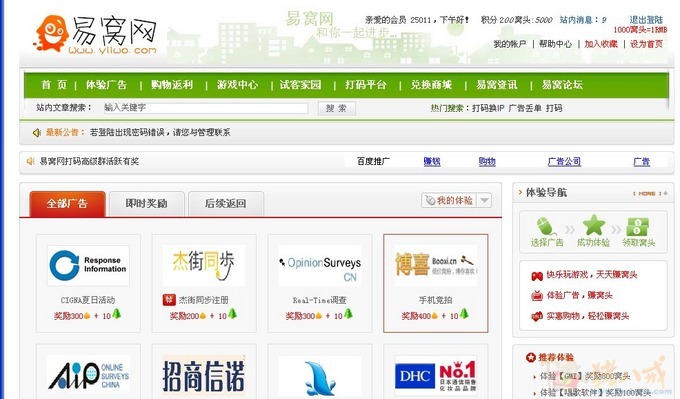Image resolution: width=680 pixels, height=399 pixels.
Task: Click the tree icon in CIGNA reward
Action: (117, 314)
